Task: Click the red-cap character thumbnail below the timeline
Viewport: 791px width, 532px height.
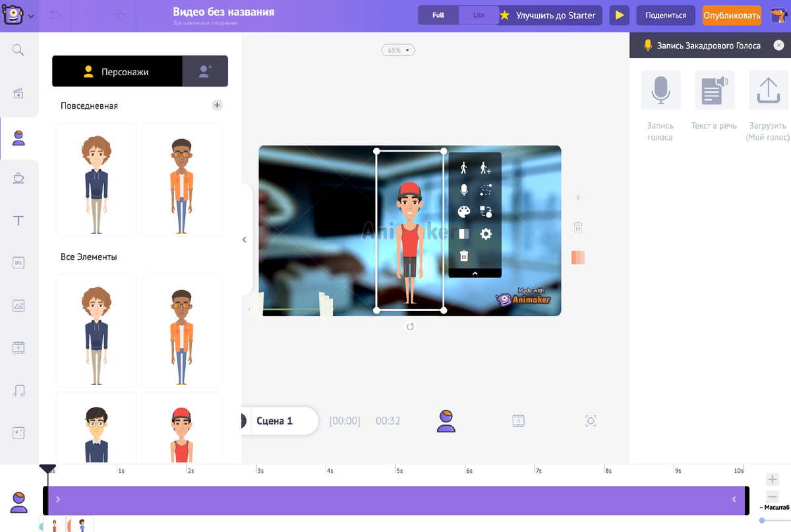Action: [x=55, y=524]
